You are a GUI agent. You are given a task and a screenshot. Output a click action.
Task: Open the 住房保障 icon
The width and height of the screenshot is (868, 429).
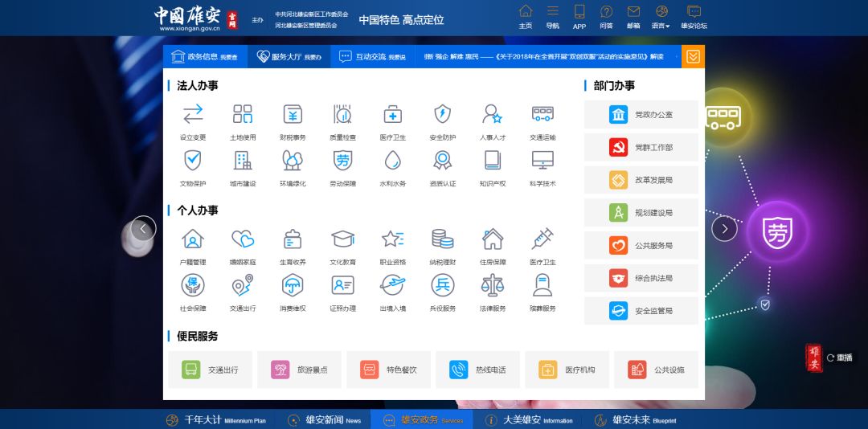coord(492,239)
